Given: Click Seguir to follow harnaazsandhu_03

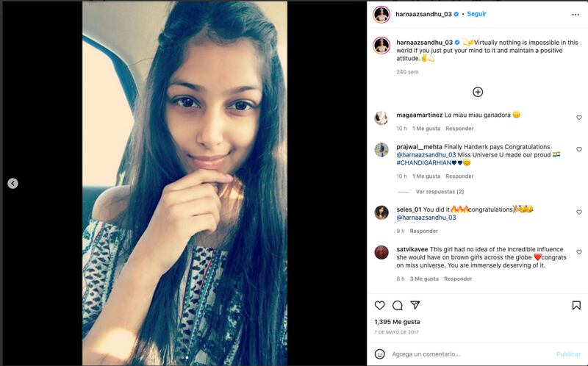Looking at the screenshot, I should 476,14.
